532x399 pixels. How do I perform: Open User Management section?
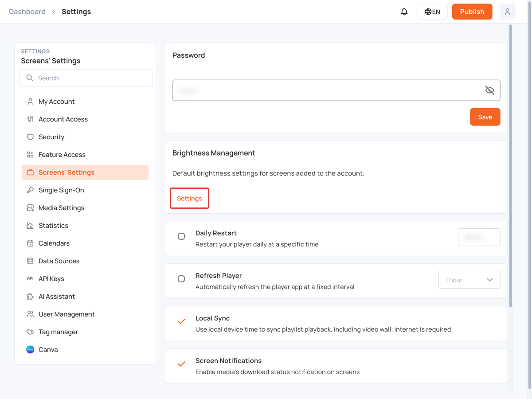point(85,314)
